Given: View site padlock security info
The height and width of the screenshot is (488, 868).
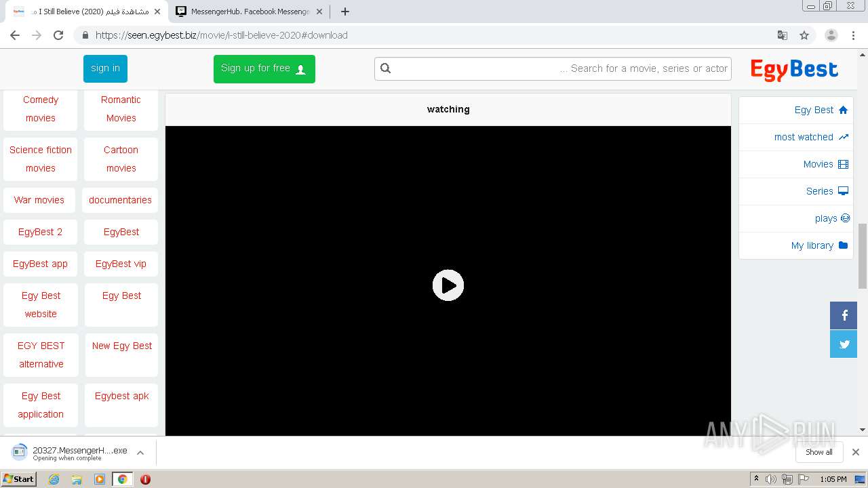Looking at the screenshot, I should (x=85, y=35).
